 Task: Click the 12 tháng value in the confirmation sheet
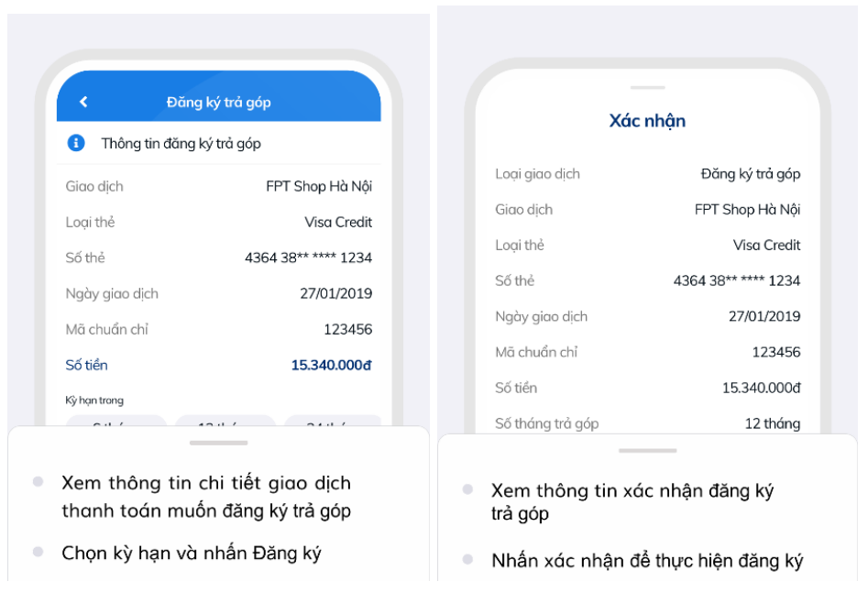pos(772,423)
